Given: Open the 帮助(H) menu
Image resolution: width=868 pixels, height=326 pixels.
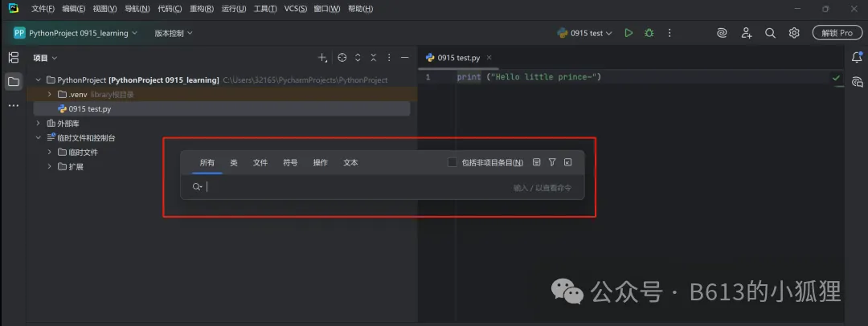Looking at the screenshot, I should coord(360,9).
